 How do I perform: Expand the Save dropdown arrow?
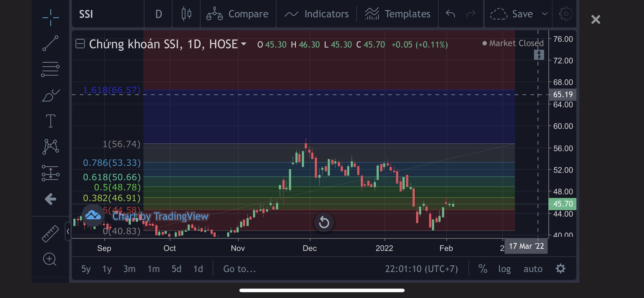(545, 14)
